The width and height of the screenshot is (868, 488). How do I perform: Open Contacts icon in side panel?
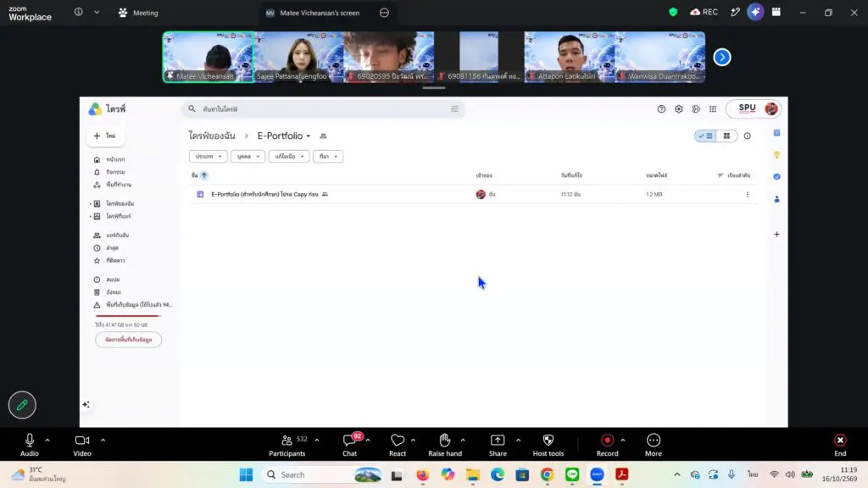pyautogui.click(x=776, y=199)
